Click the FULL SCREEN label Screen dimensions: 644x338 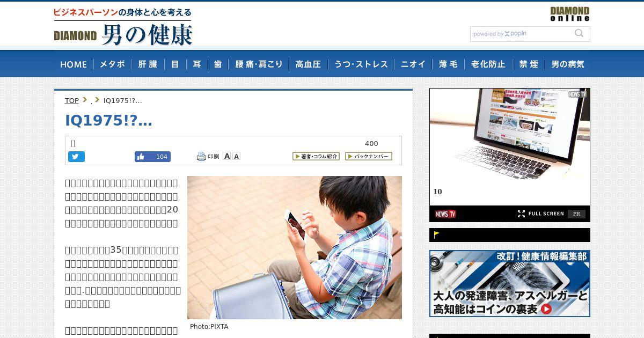(546, 214)
